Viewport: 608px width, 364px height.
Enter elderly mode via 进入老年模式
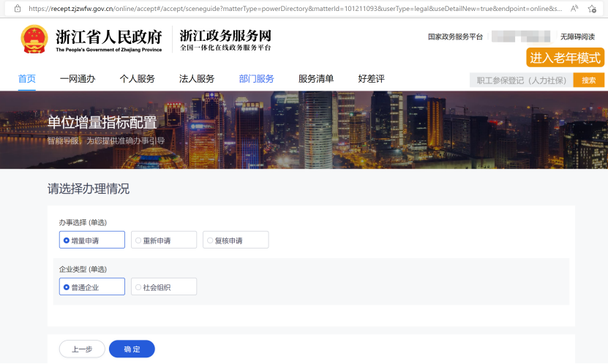click(x=565, y=58)
